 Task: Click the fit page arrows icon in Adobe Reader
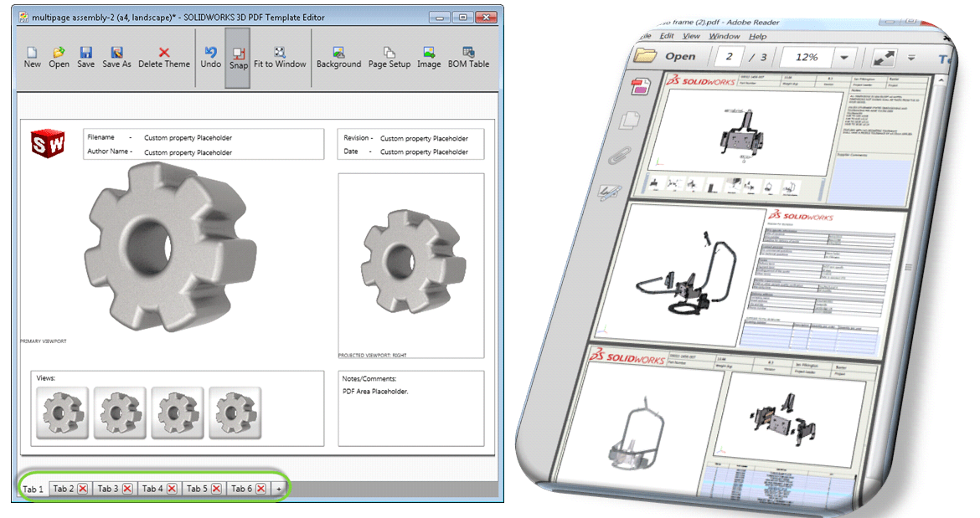tap(884, 58)
